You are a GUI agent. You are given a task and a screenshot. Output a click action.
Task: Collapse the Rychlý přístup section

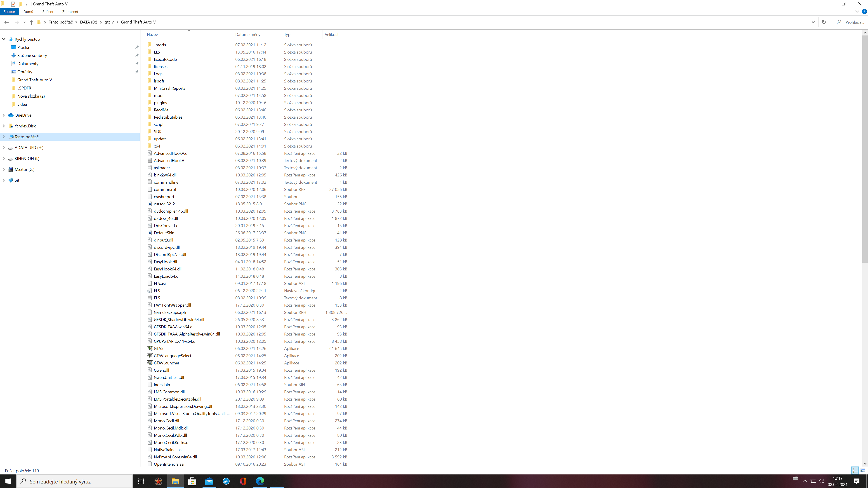click(4, 39)
